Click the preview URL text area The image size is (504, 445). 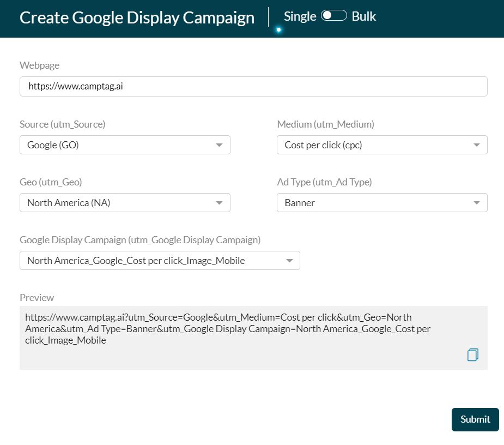(x=229, y=328)
